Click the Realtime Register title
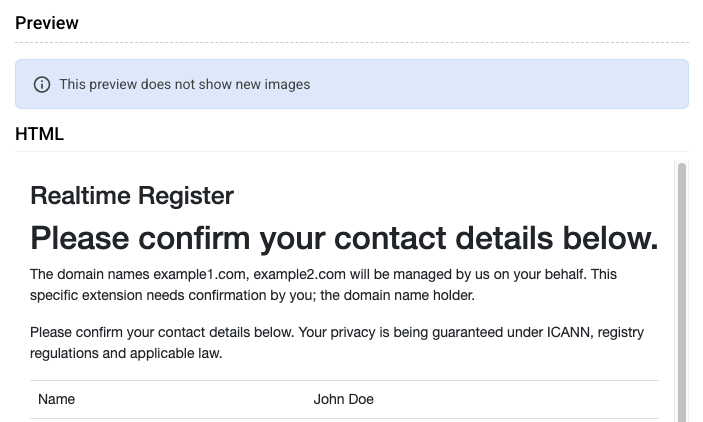Image resolution: width=703 pixels, height=422 pixels. [132, 196]
